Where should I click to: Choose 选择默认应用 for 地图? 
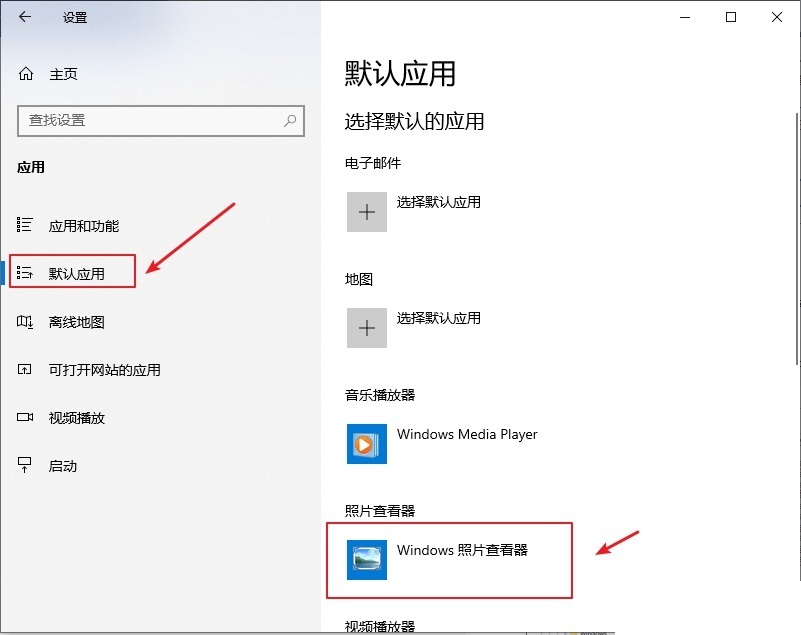point(438,318)
